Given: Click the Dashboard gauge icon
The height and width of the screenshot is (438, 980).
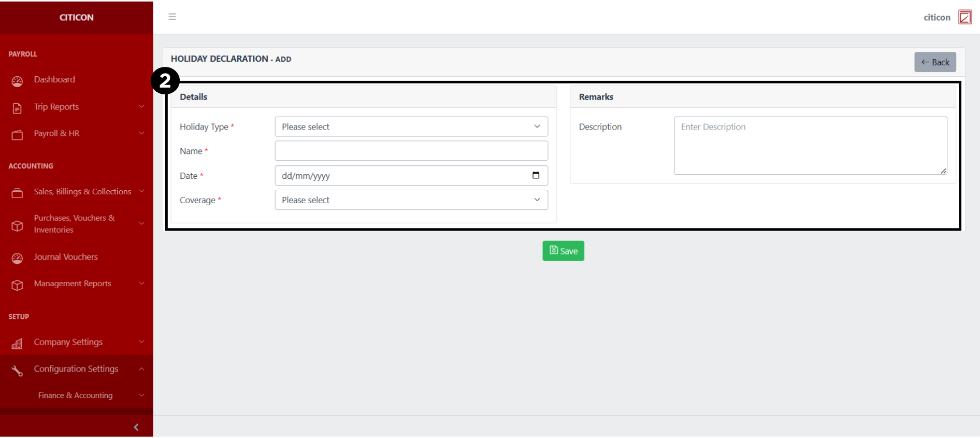Looking at the screenshot, I should click(17, 81).
